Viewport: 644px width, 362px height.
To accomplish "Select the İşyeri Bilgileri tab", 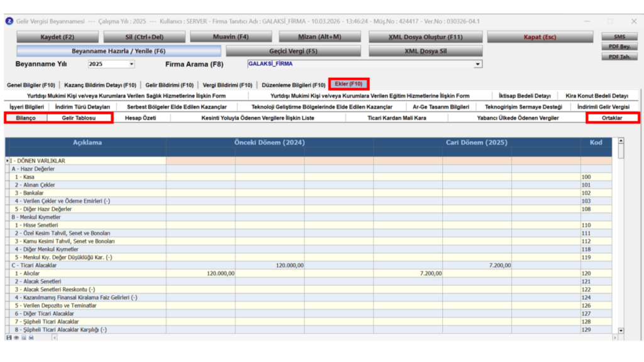I will pyautogui.click(x=26, y=107).
